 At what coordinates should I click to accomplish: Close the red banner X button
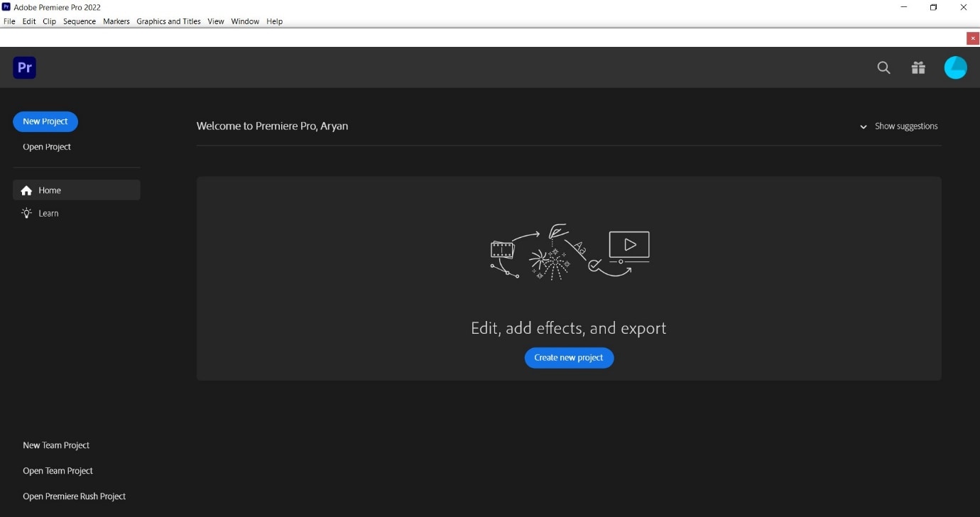[x=973, y=38]
